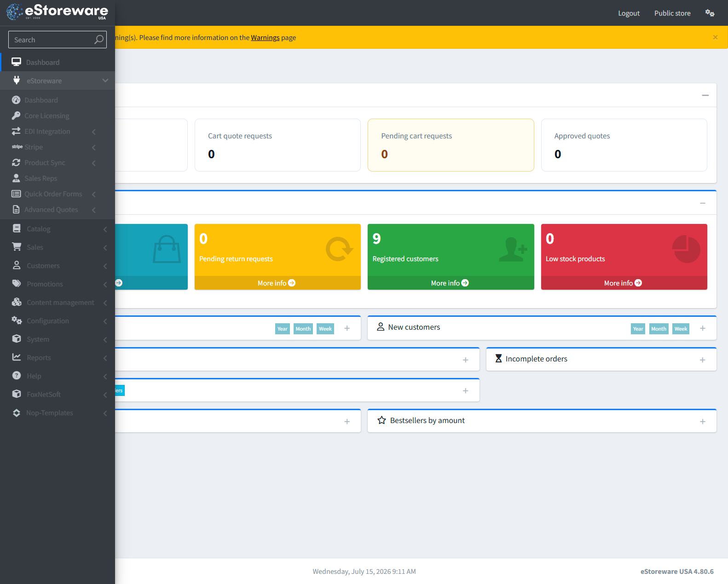This screenshot has height=584, width=728.
Task: Expand the Product Sync submenu arrow
Action: pos(94,163)
